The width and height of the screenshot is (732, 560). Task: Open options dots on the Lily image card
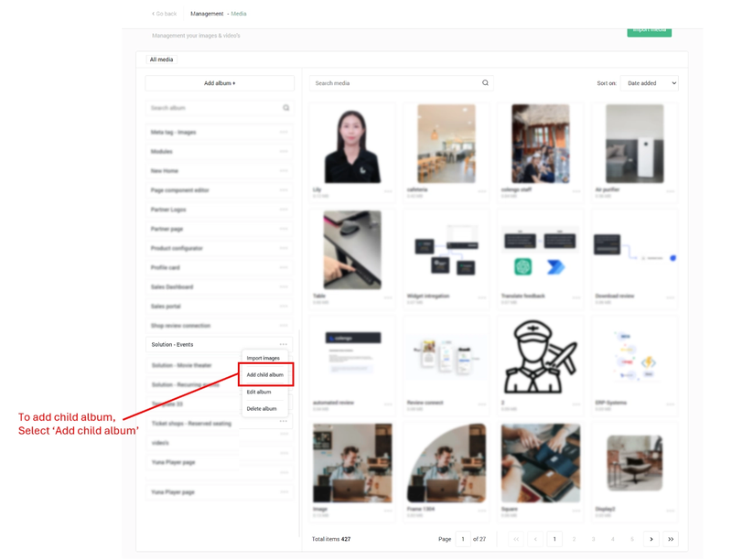pos(388,192)
